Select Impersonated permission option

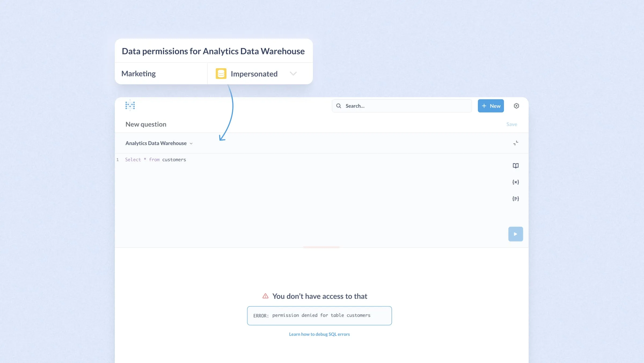[254, 74]
